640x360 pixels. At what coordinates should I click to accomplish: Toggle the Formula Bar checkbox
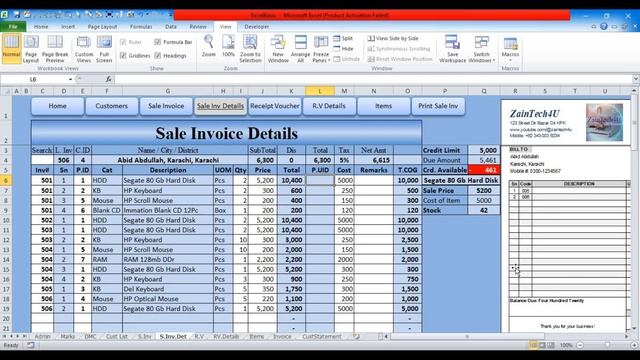[x=158, y=42]
